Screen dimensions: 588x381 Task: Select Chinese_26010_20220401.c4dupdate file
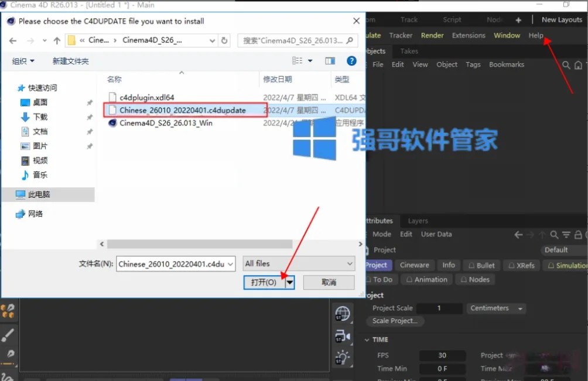coord(183,110)
